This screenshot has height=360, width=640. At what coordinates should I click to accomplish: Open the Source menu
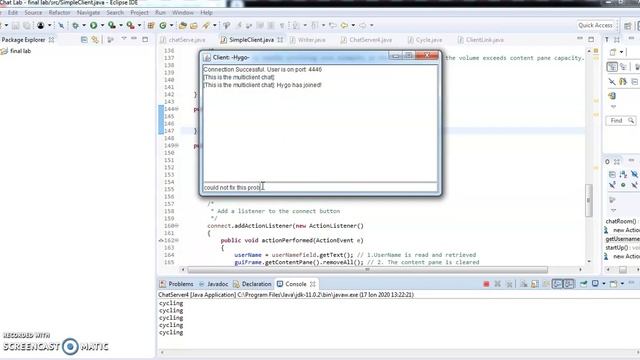33,13
